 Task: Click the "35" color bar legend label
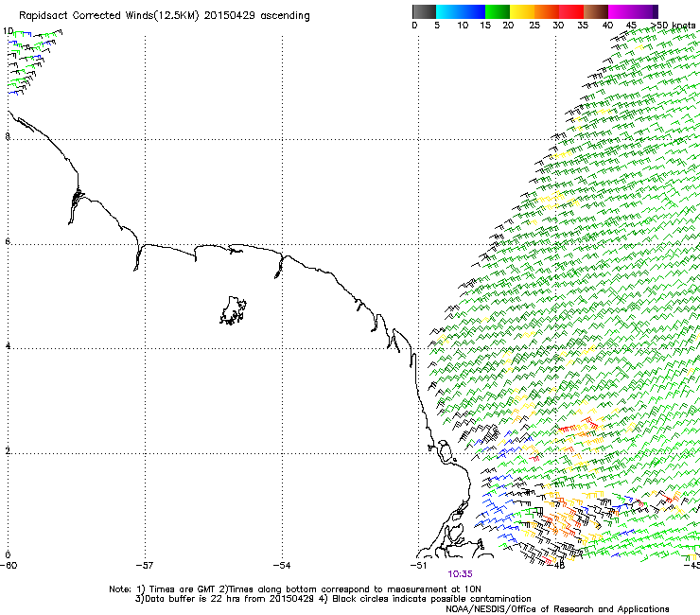click(x=583, y=26)
